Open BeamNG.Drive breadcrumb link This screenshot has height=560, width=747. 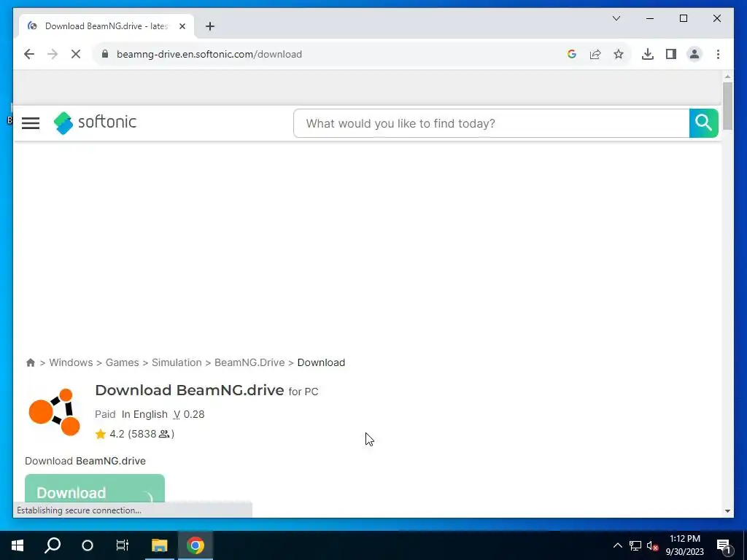click(249, 362)
